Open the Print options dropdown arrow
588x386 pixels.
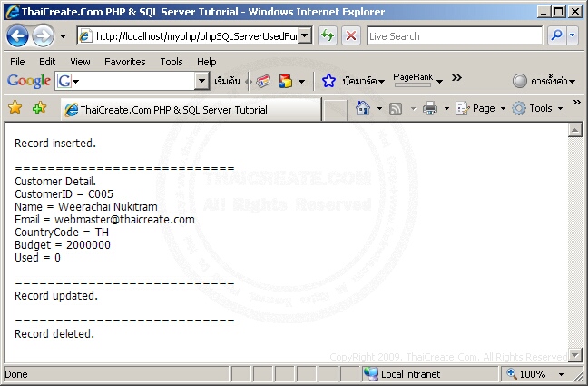pos(446,108)
